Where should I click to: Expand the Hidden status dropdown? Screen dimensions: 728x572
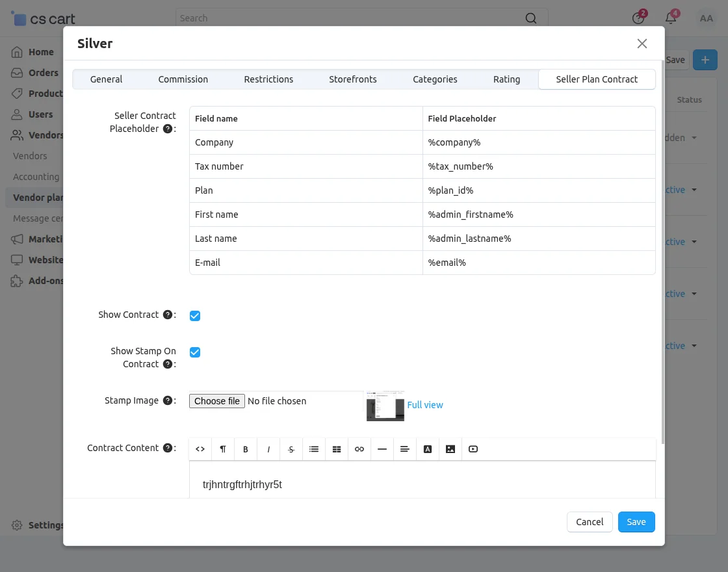682,138
